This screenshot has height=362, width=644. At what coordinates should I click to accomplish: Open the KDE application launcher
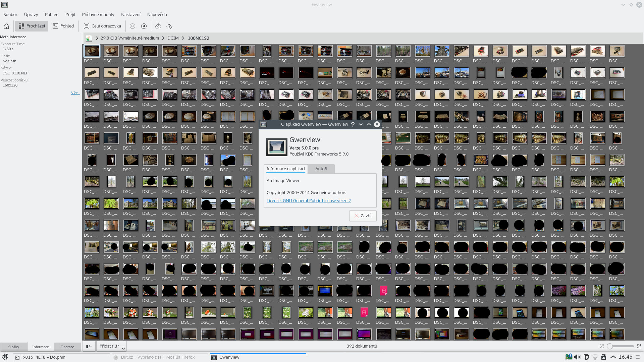click(x=5, y=357)
